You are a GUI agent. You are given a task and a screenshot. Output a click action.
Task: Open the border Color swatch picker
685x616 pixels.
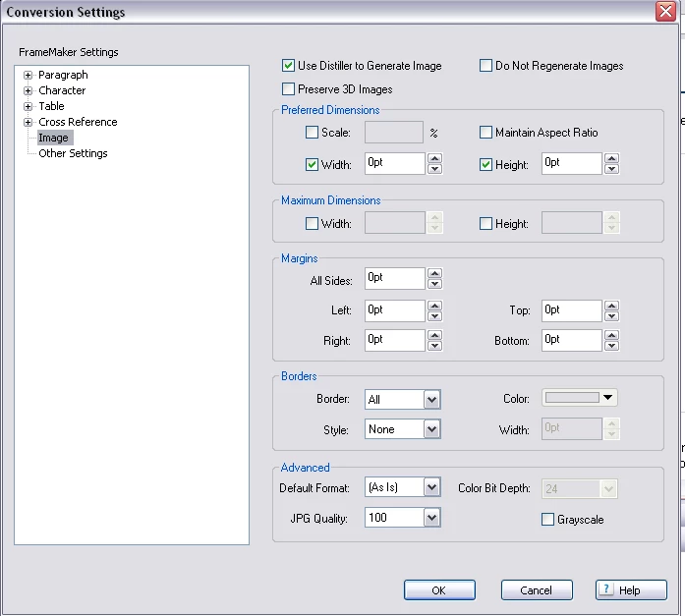pos(579,398)
